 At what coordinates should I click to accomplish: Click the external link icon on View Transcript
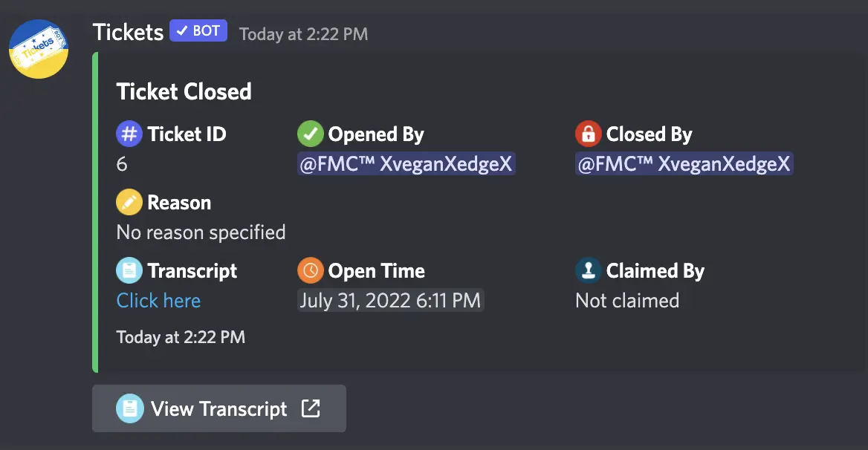point(311,408)
